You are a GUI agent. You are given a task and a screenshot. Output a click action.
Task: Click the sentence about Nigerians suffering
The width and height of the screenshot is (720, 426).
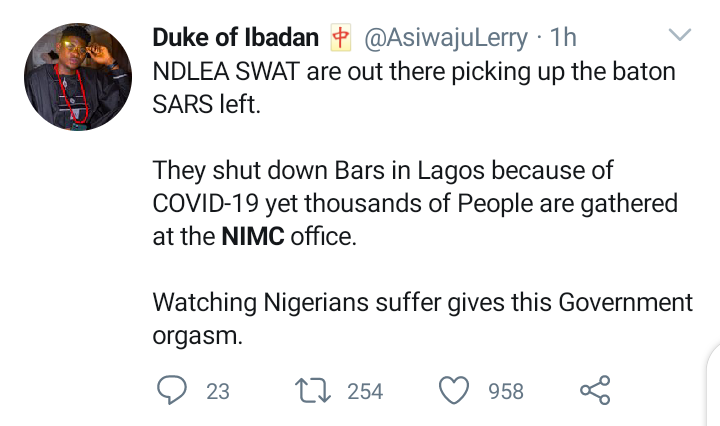pos(422,302)
